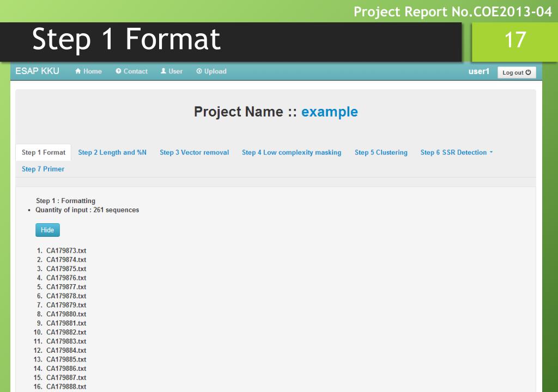Click the Contact info icon

click(x=118, y=71)
